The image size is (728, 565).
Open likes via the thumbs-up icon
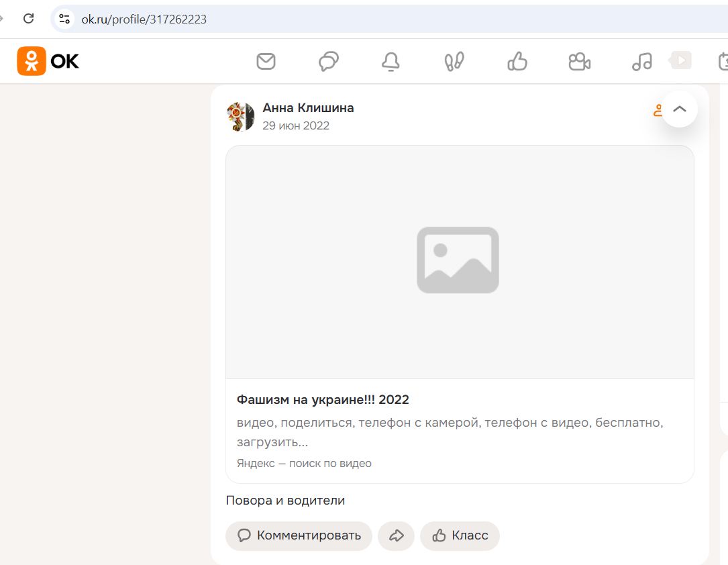pyautogui.click(x=517, y=61)
